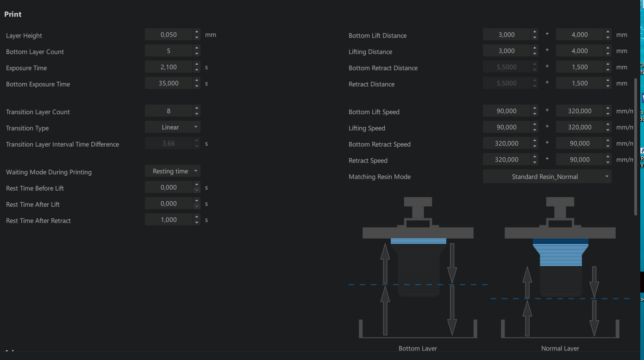The image size is (644, 360).
Task: Decrease Layer Height with the down arrow
Action: click(x=197, y=37)
